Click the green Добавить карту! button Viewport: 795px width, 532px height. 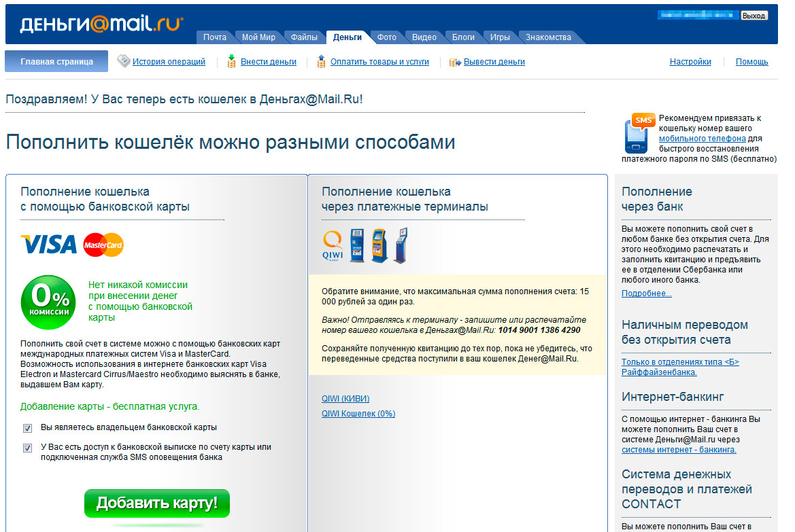tap(157, 503)
